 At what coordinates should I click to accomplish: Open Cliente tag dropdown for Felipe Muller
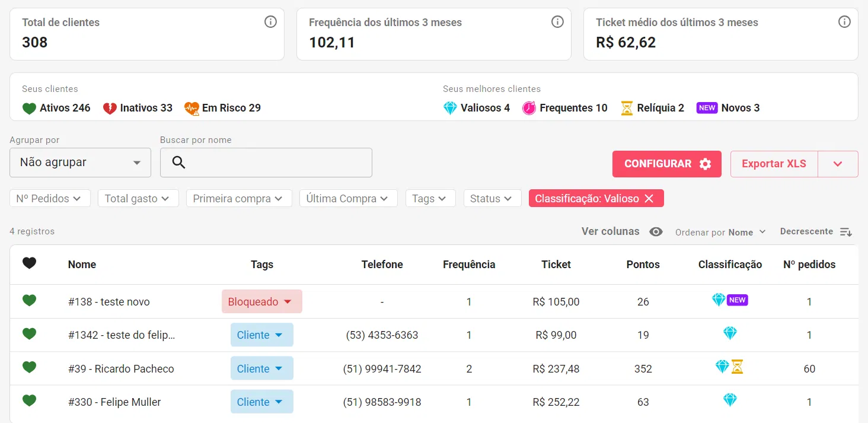tap(261, 402)
